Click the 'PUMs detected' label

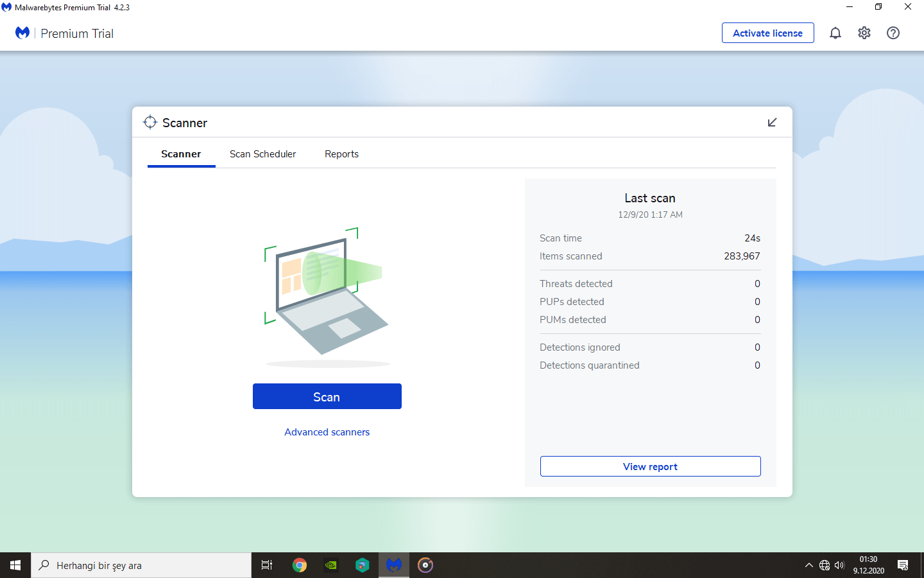(x=573, y=320)
